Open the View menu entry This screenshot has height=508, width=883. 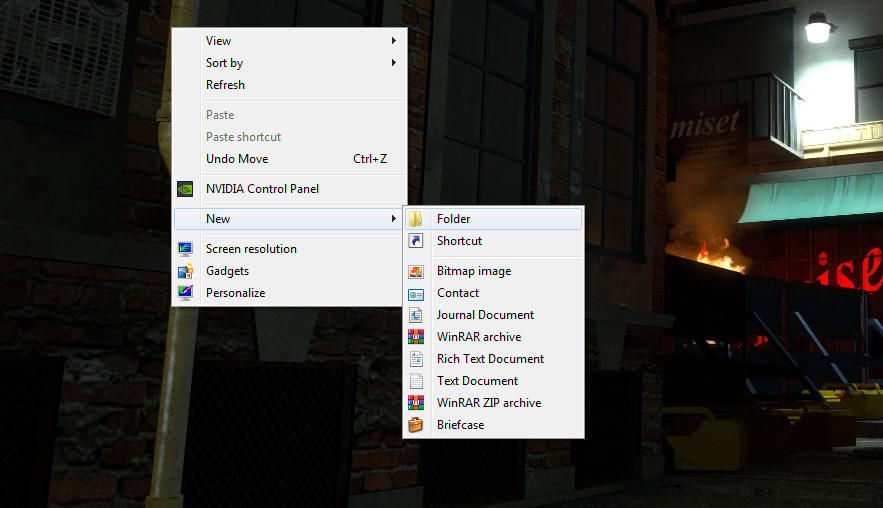(290, 41)
